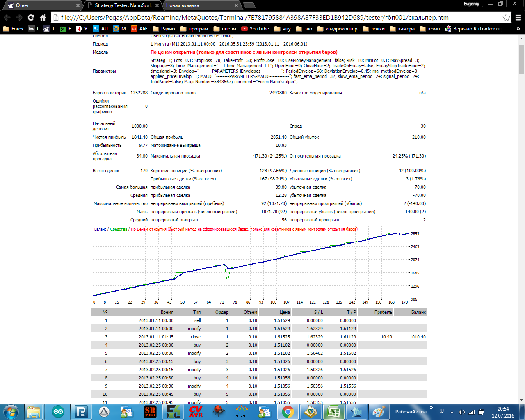This screenshot has height=420, width=525.
Task: Open the Радио bookmarks folder
Action: pyautogui.click(x=164, y=29)
